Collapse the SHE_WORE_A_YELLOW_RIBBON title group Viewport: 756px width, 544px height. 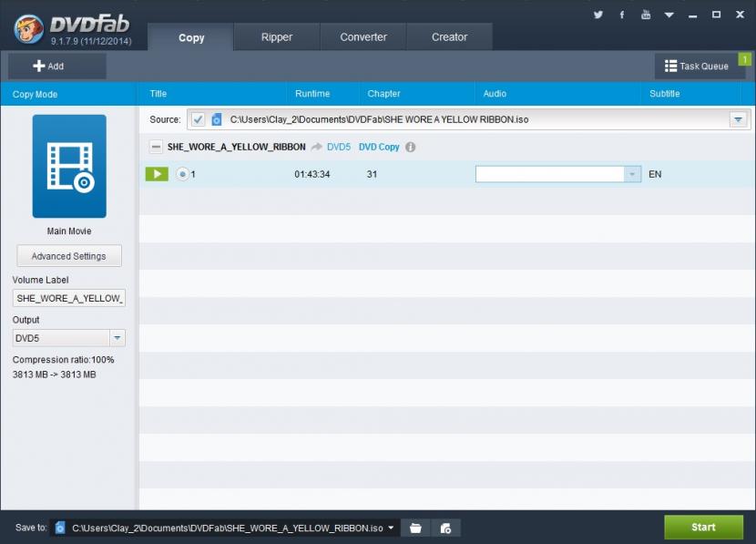(x=156, y=147)
